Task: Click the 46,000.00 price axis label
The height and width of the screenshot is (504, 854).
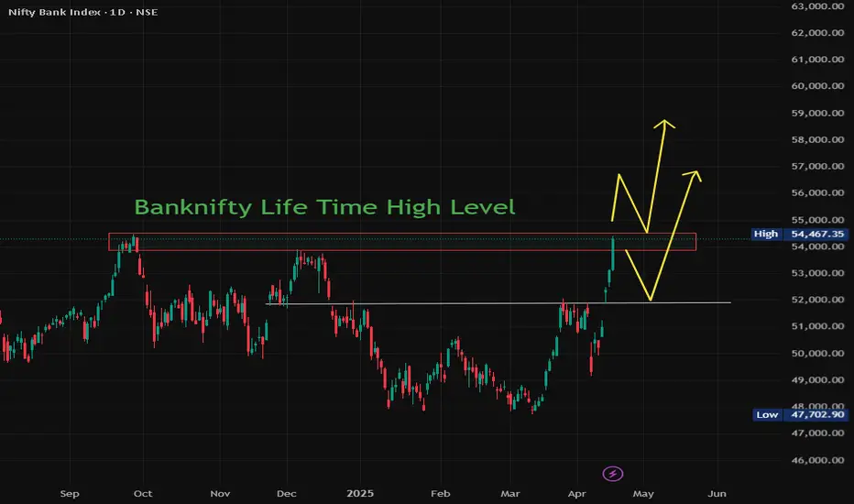Action: click(817, 460)
